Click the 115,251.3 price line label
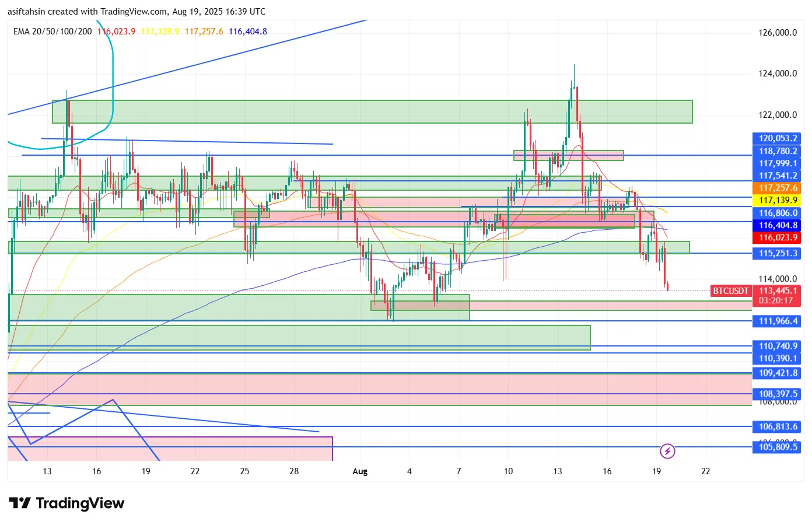This screenshot has width=812, height=525. click(x=777, y=253)
